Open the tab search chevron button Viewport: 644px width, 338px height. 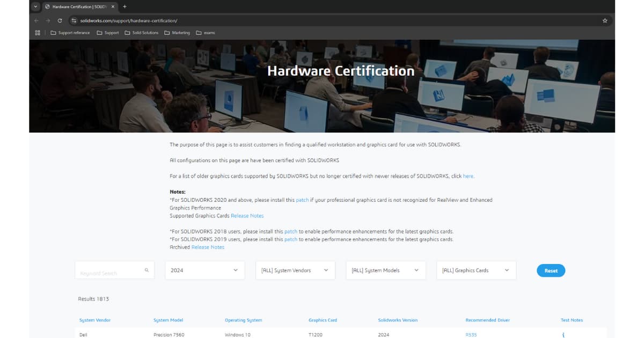coord(35,6)
